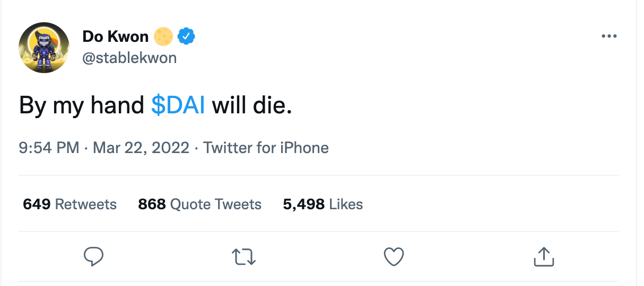Click the yellow moon emoji beside name
Screen dimensions: 644x286
(163, 37)
